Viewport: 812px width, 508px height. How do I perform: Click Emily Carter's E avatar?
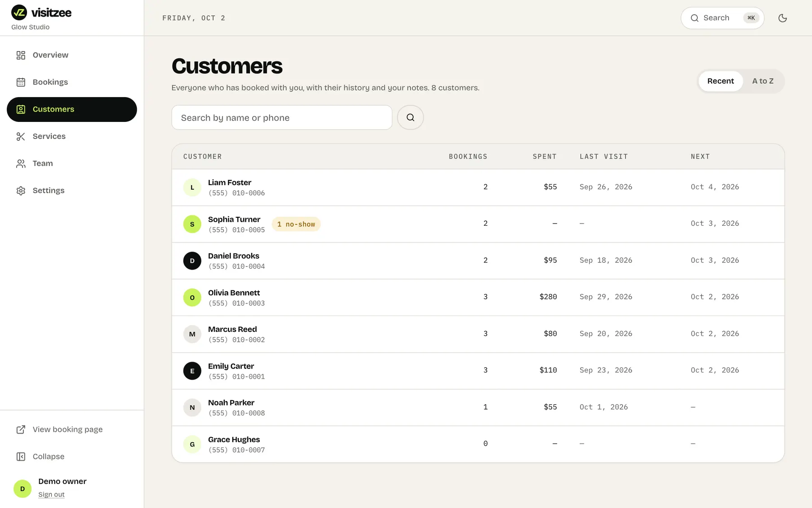click(x=192, y=371)
